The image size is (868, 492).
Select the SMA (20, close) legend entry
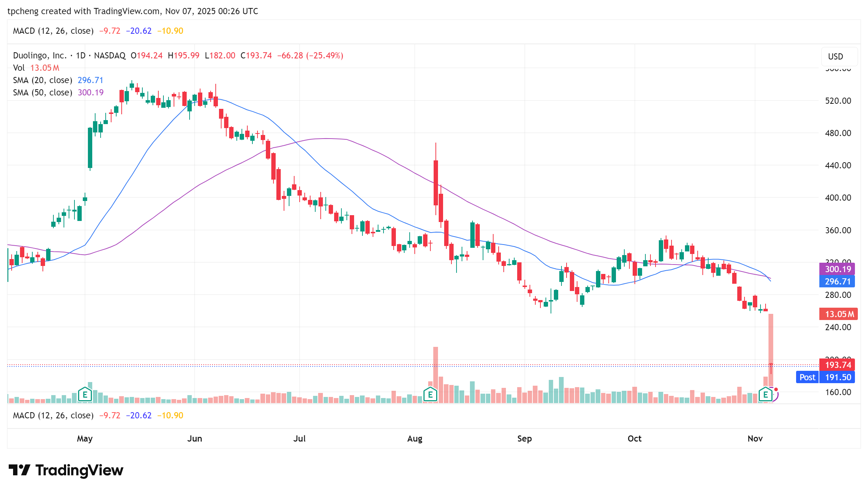point(42,80)
